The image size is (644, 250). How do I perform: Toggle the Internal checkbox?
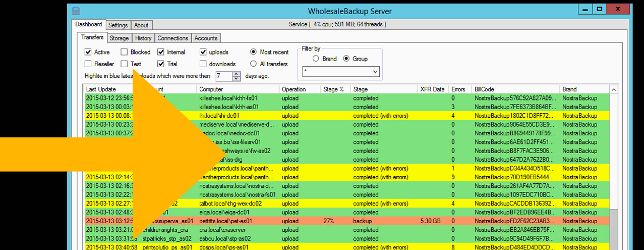[x=161, y=52]
